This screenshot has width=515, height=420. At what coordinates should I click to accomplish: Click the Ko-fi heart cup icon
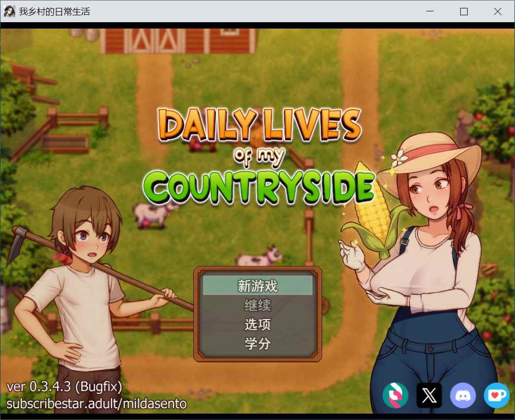click(x=496, y=395)
